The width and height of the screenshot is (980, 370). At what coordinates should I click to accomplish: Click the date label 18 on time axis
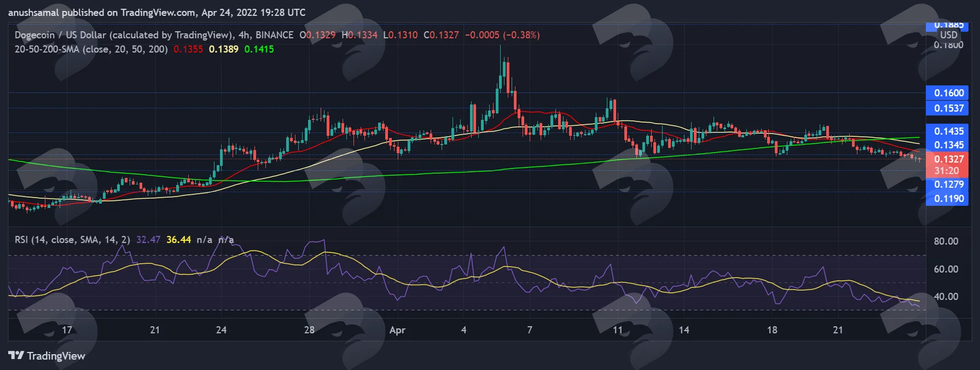pos(772,330)
